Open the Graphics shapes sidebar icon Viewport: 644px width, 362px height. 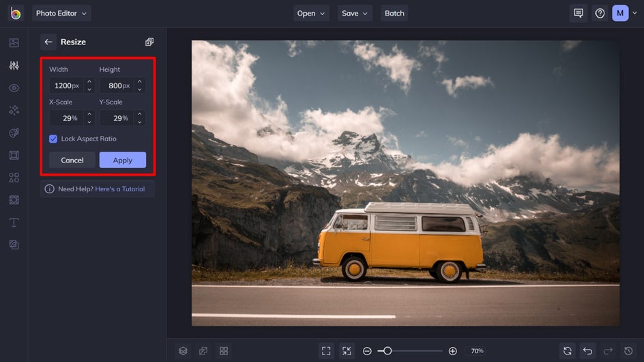point(14,178)
